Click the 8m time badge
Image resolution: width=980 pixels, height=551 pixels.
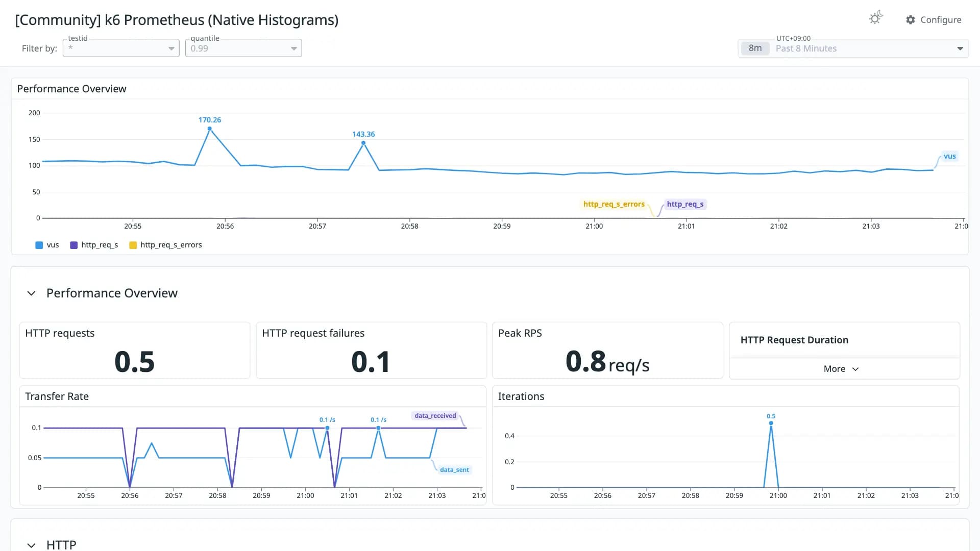[x=755, y=48]
